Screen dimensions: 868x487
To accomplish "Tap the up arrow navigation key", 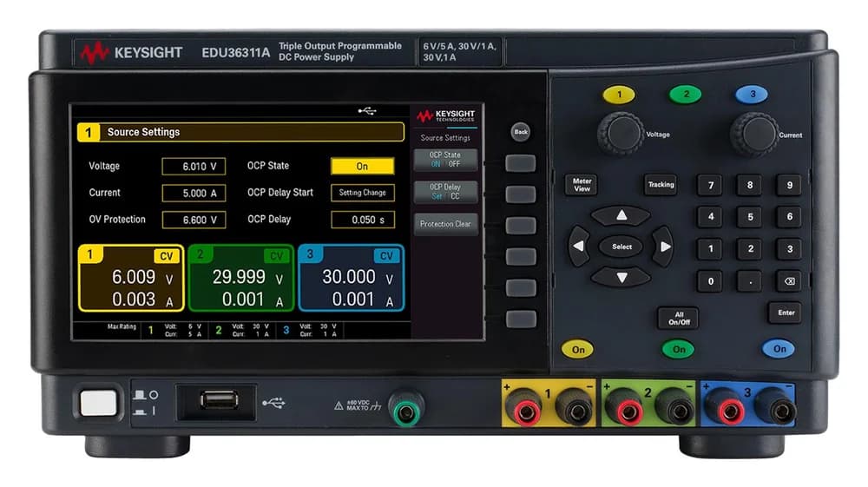I will tap(621, 215).
